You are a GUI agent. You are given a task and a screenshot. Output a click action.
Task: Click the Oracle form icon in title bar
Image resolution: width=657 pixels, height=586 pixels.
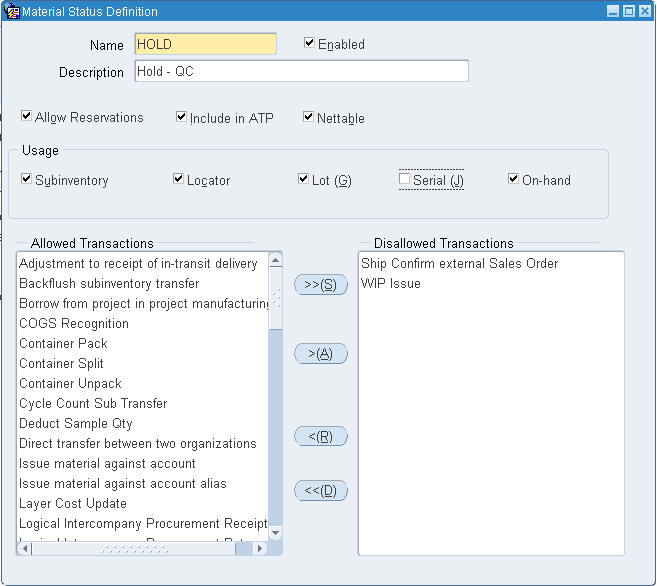11,11
